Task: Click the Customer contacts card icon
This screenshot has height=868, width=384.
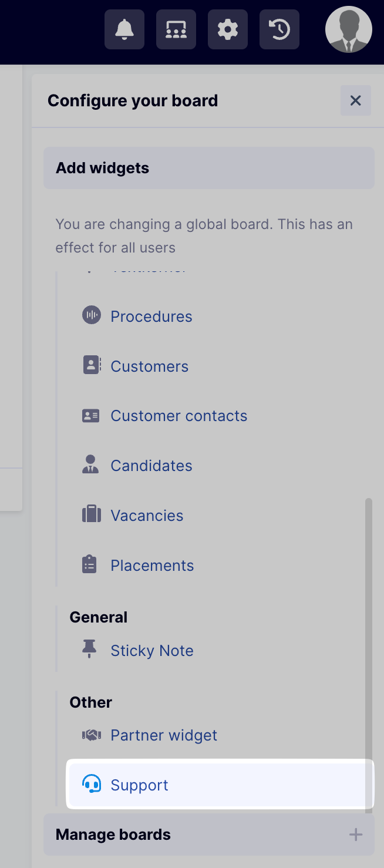Action: tap(91, 416)
